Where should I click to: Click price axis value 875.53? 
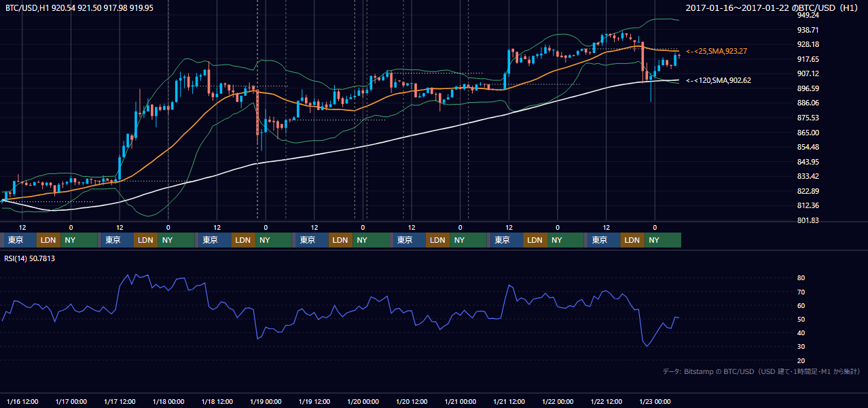808,118
